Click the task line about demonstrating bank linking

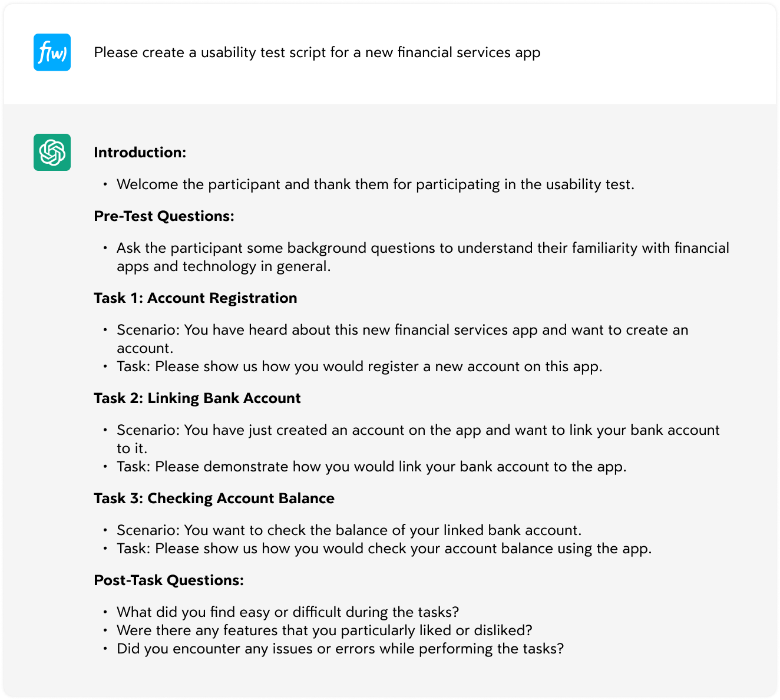tap(371, 467)
